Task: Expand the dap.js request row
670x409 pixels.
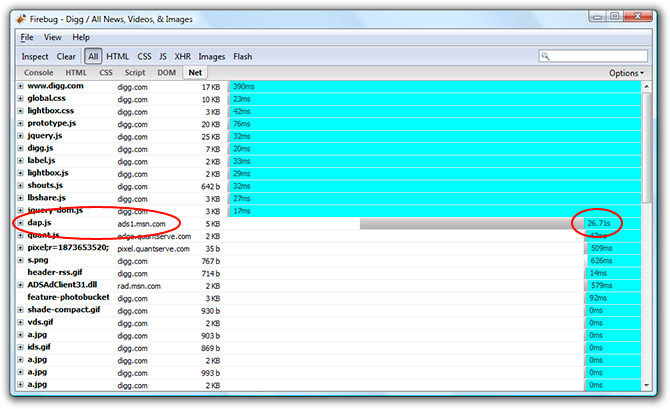Action: (20, 223)
